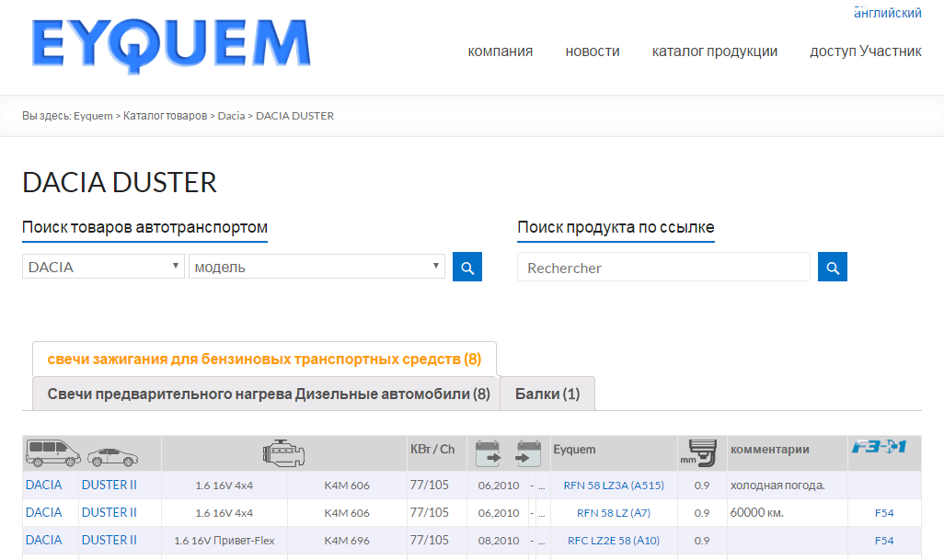Open доступ Участник menu item
Image resolution: width=944 pixels, height=560 pixels.
coord(866,51)
